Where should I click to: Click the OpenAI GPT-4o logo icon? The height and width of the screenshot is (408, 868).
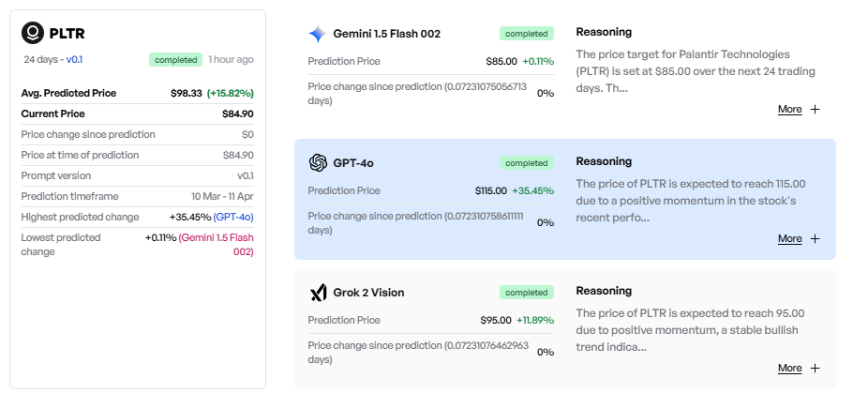point(318,163)
